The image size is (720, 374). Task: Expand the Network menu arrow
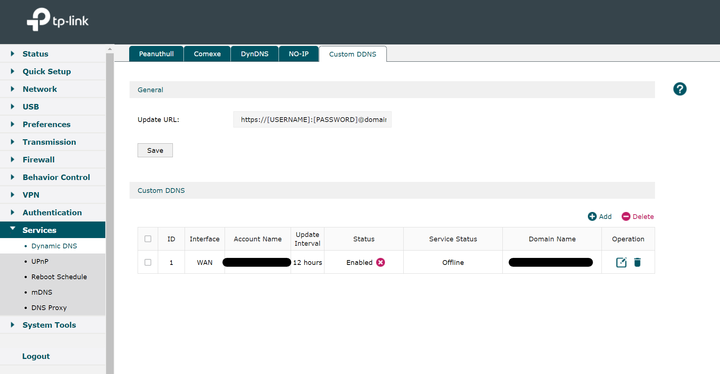pos(12,89)
